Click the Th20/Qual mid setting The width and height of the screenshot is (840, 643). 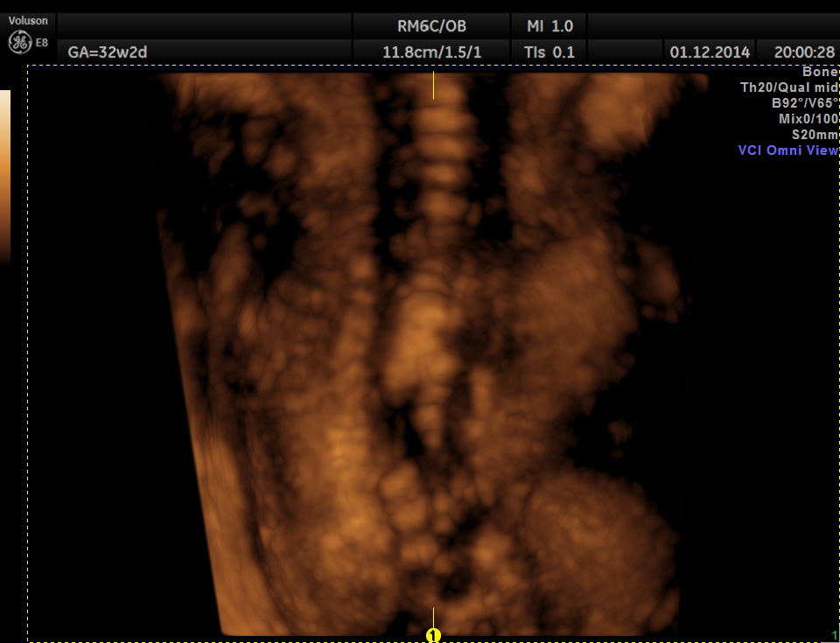tap(789, 87)
